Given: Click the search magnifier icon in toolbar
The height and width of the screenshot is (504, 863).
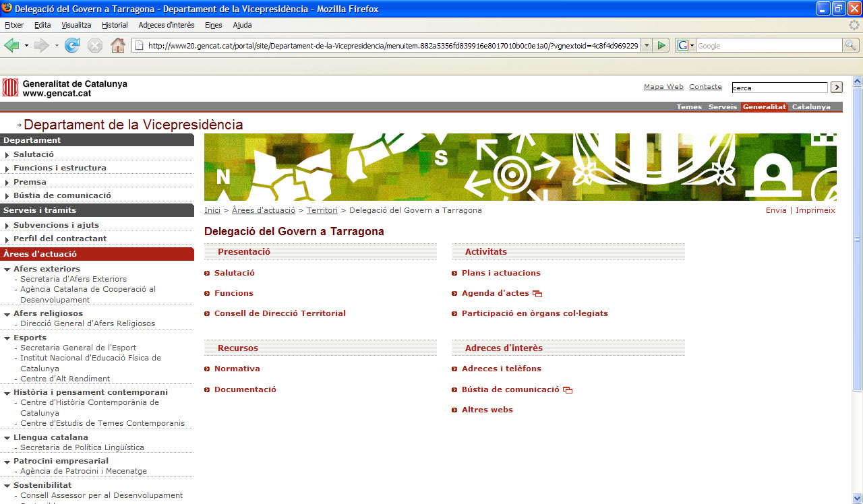Looking at the screenshot, I should (x=851, y=46).
